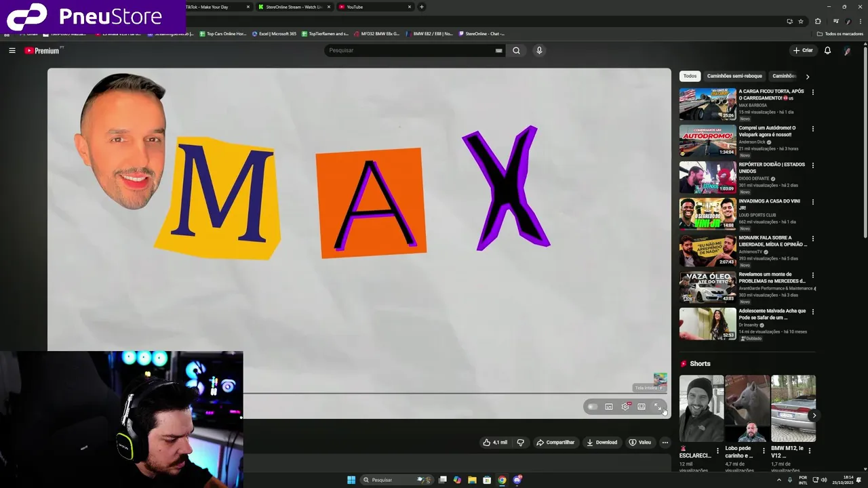
Task: Click the Download button
Action: point(602,443)
